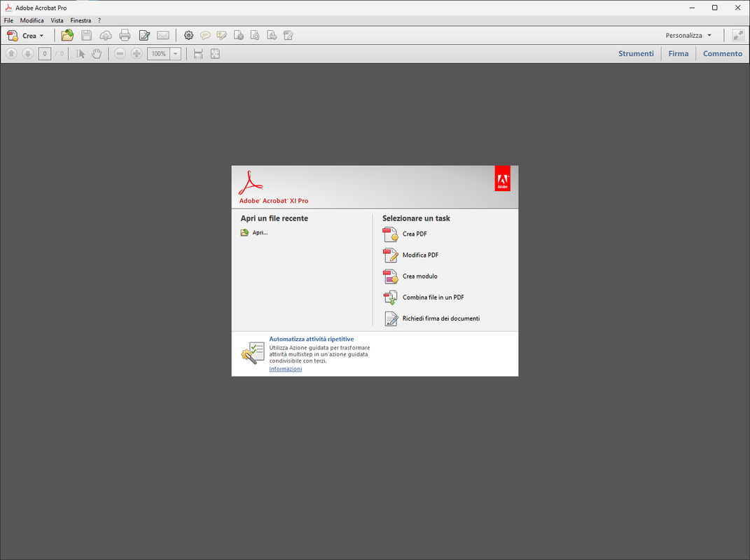This screenshot has height=560, width=750.
Task: Click the action wizard checklist icon
Action: 253,353
